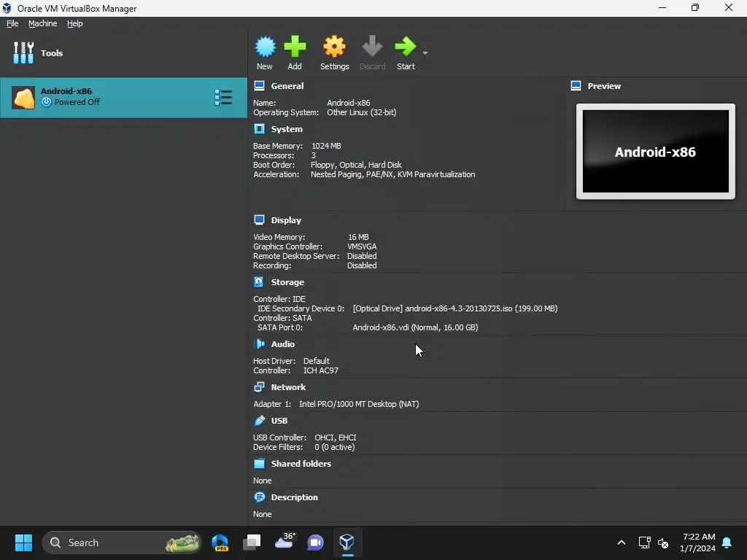Click the ICH AC97 audio controller value

tap(321, 370)
